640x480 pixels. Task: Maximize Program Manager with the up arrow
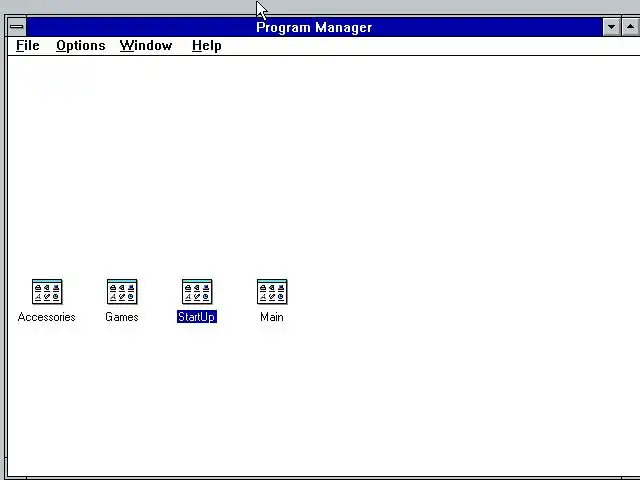[631, 27]
